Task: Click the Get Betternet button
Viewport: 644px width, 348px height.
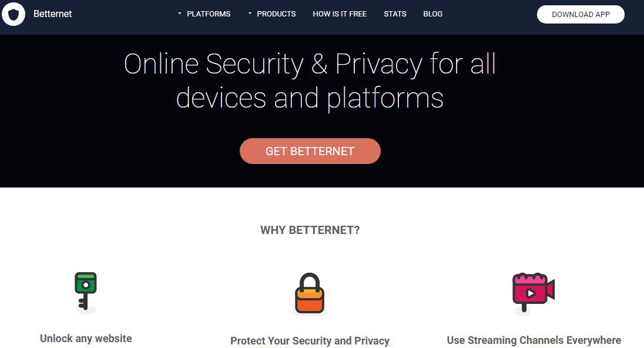Action: (x=310, y=151)
